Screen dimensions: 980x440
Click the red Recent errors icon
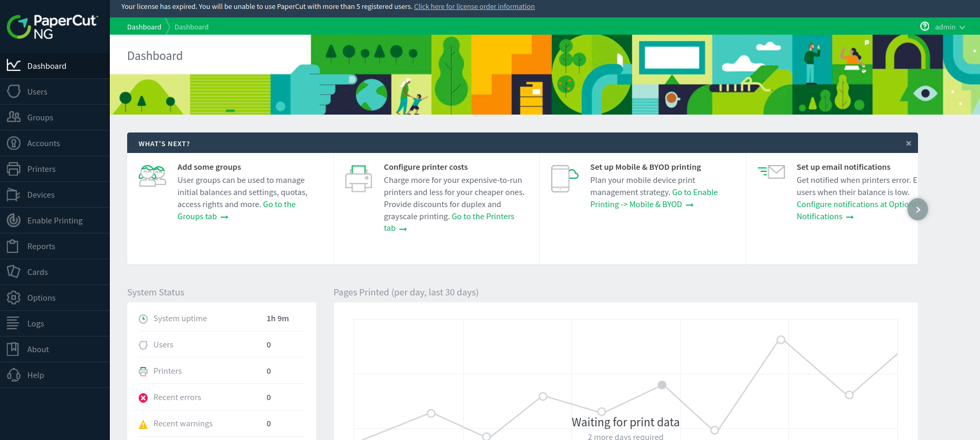143,398
